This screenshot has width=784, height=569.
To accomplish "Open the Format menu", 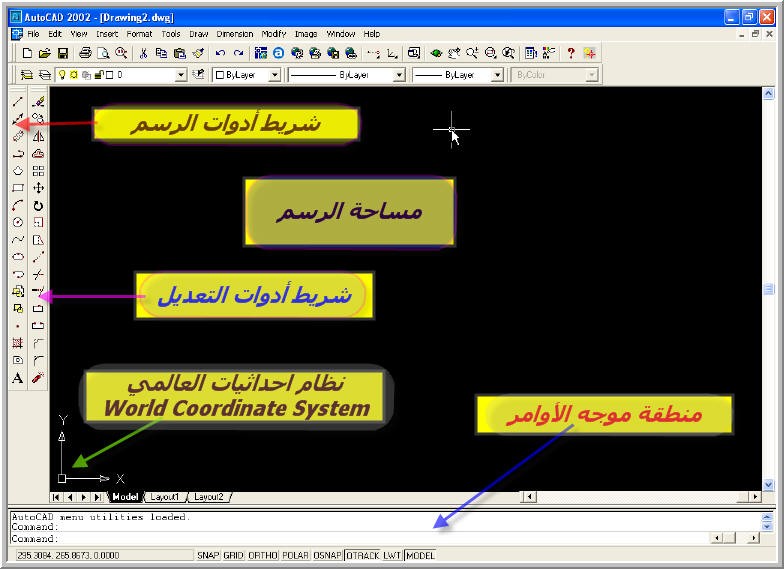I will pos(139,34).
